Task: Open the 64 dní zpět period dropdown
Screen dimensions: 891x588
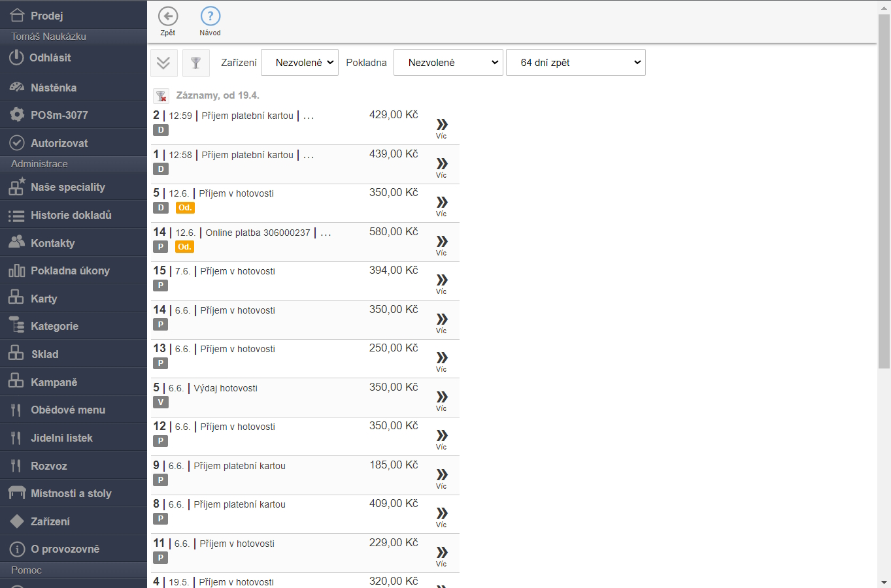Action: [x=575, y=63]
